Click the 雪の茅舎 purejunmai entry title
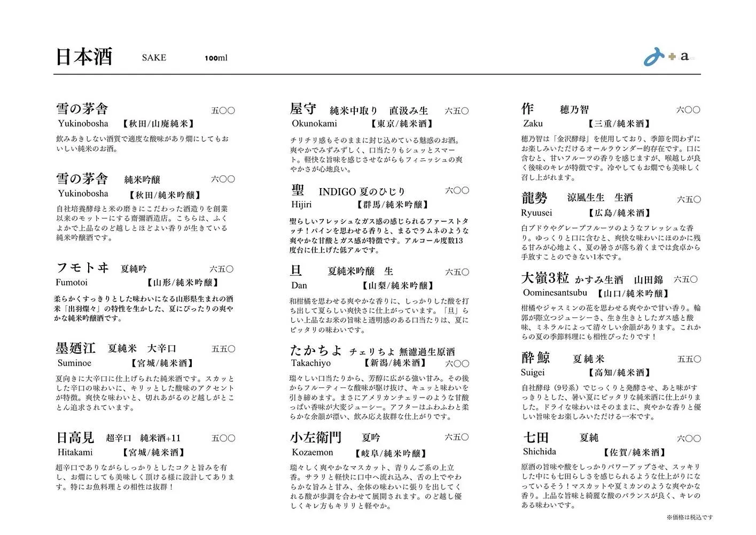This screenshot has width=756, height=535. (82, 108)
